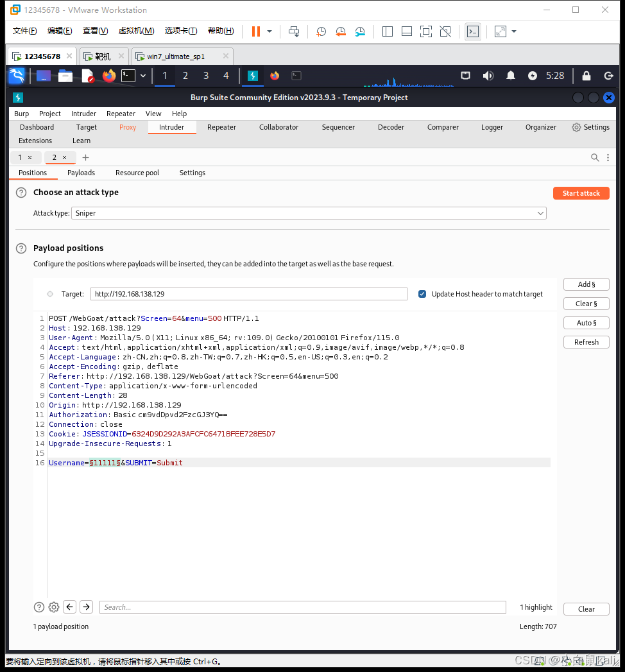Viewport: 625px width, 672px height.
Task: Click the lock screen padlock icon
Action: pyautogui.click(x=586, y=76)
